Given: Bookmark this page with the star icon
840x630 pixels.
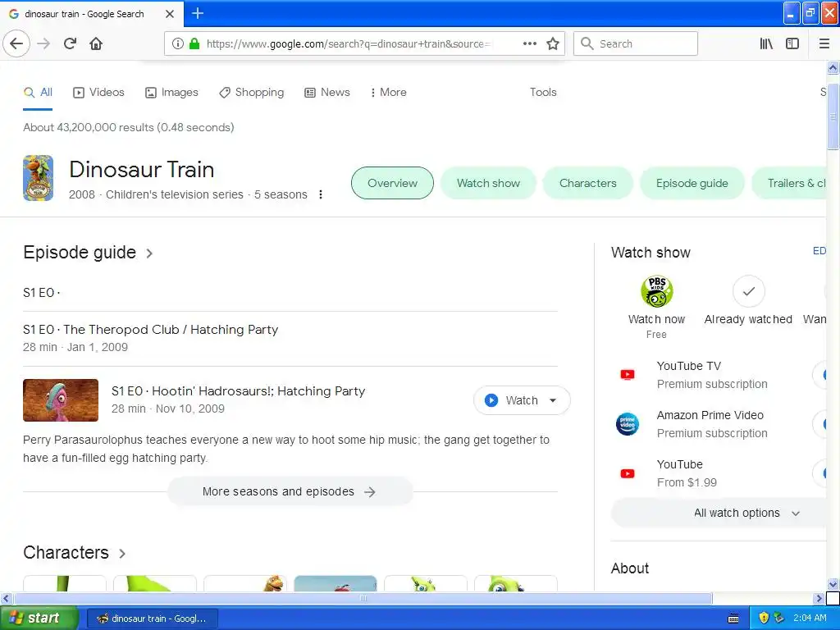Looking at the screenshot, I should (553, 43).
